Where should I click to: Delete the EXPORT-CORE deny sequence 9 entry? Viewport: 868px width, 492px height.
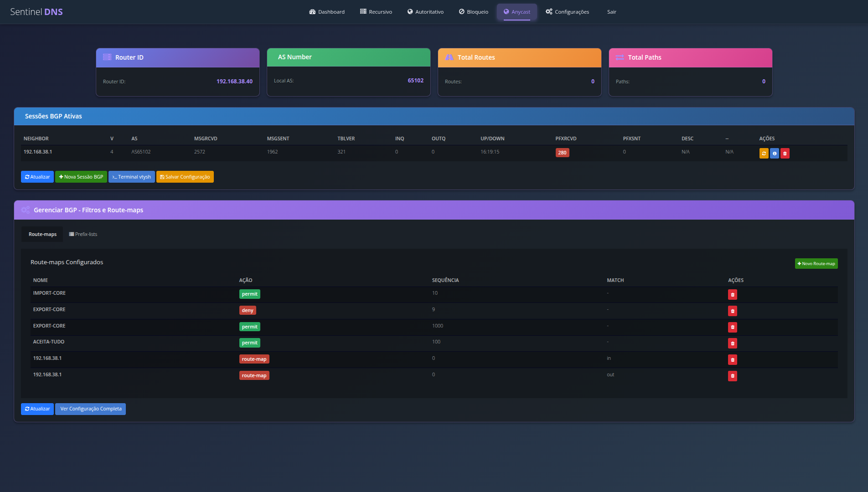click(x=733, y=311)
